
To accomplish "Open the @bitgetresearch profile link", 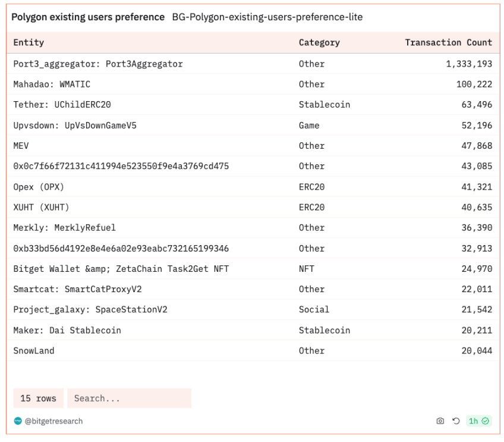I will tap(53, 421).
